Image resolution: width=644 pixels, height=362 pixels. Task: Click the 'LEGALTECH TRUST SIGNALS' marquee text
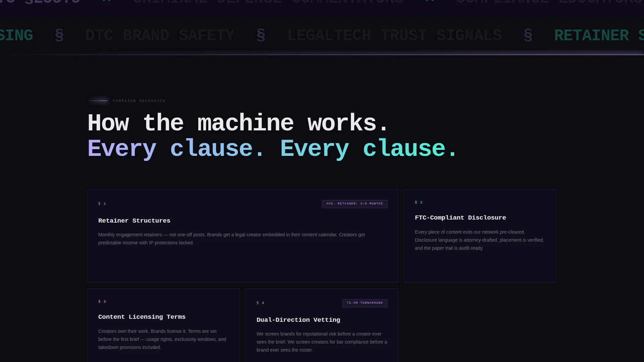[395, 35]
